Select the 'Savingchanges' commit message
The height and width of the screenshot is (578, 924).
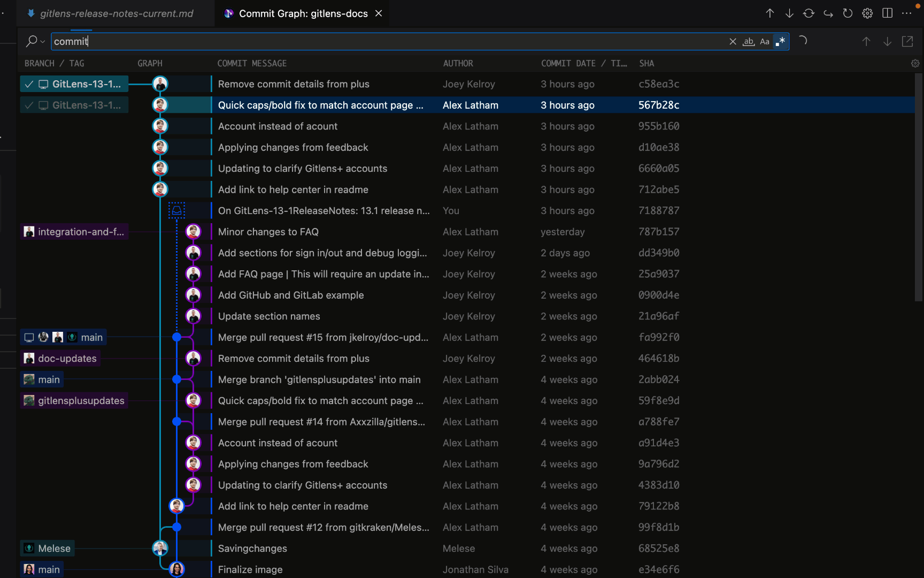[252, 549]
